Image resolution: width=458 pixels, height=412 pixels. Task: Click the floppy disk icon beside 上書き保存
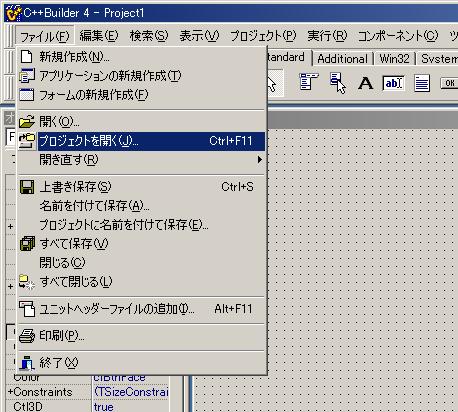27,187
